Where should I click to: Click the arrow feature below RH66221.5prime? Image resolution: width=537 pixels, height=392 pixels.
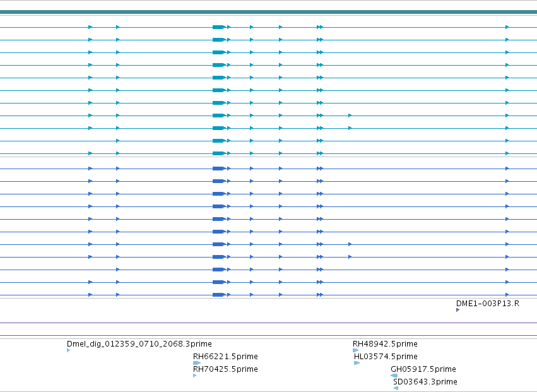[197, 363]
